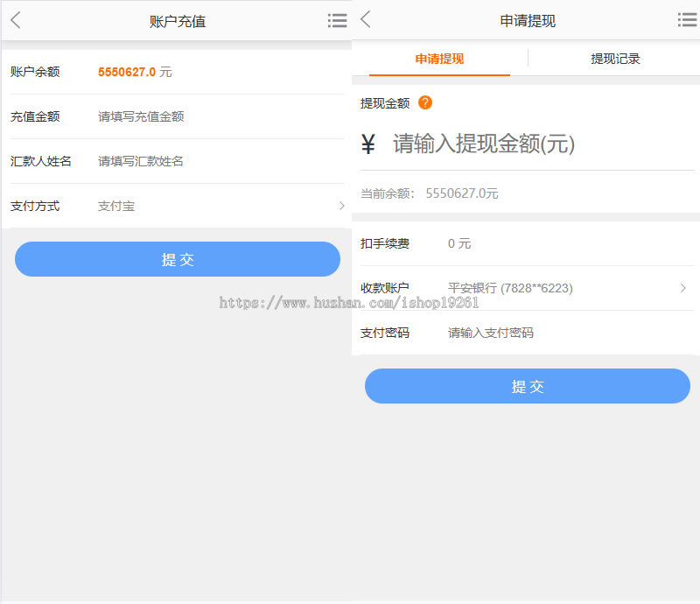Open the list menu on 账户充值 screen
This screenshot has height=604, width=700.
point(337,20)
